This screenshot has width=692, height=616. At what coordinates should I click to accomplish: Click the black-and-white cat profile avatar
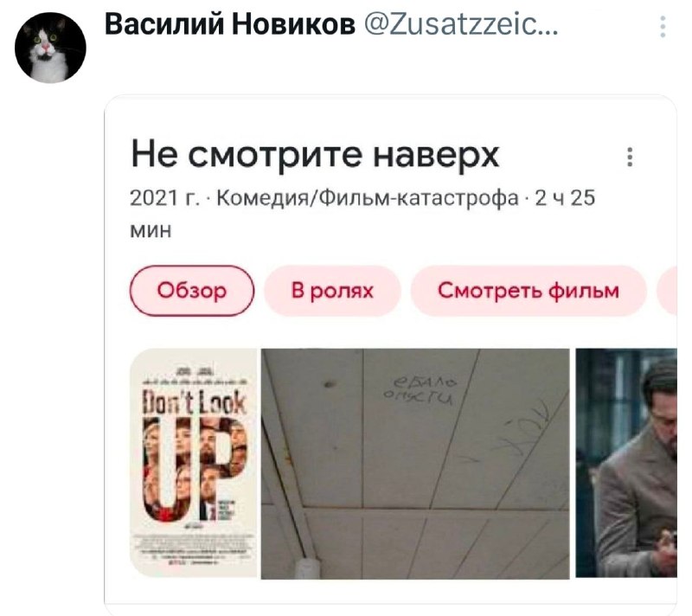(x=50, y=48)
